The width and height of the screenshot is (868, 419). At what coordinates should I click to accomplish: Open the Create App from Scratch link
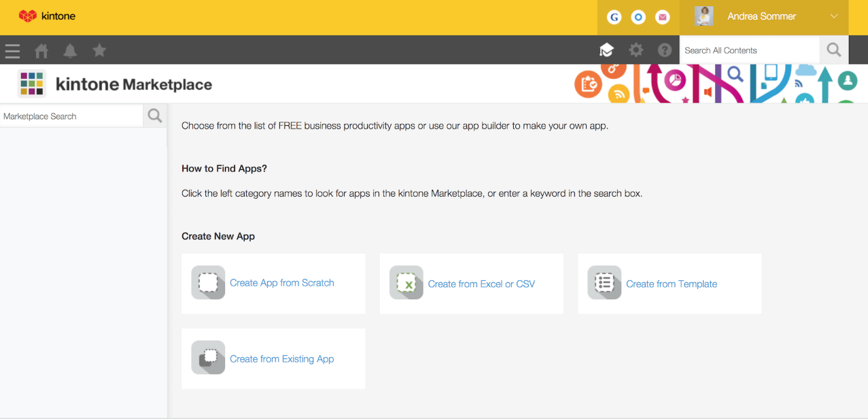(282, 283)
